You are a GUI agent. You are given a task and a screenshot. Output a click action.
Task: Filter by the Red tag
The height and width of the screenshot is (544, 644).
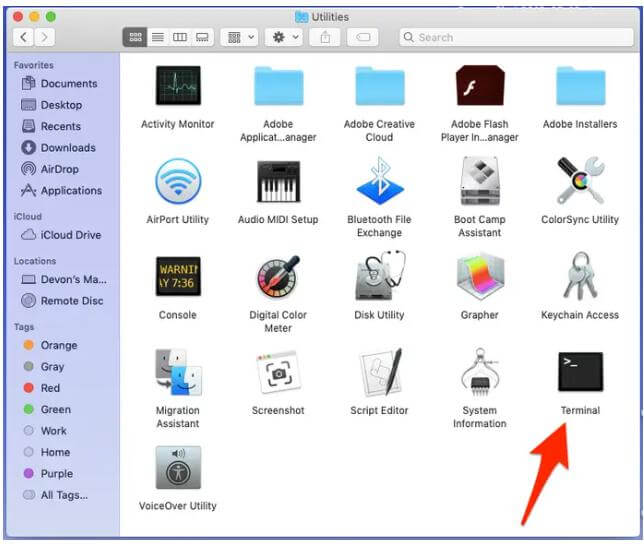pos(42,388)
